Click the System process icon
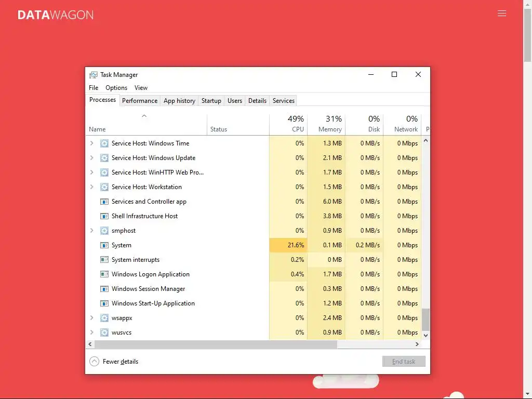532x399 pixels. tap(104, 245)
